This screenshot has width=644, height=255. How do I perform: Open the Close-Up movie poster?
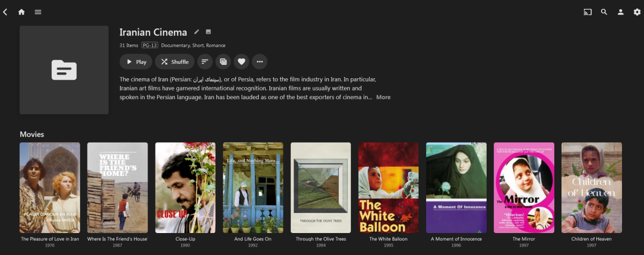(x=185, y=187)
